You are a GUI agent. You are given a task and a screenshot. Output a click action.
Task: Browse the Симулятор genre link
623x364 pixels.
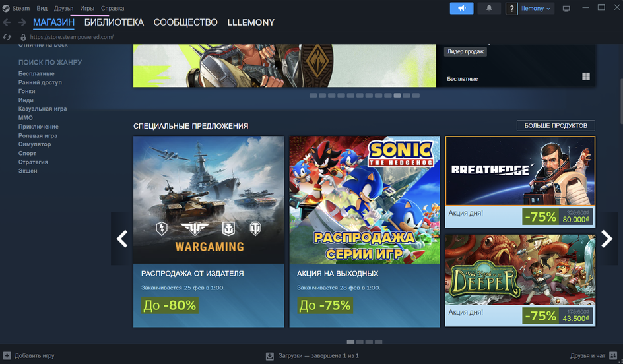coord(34,144)
